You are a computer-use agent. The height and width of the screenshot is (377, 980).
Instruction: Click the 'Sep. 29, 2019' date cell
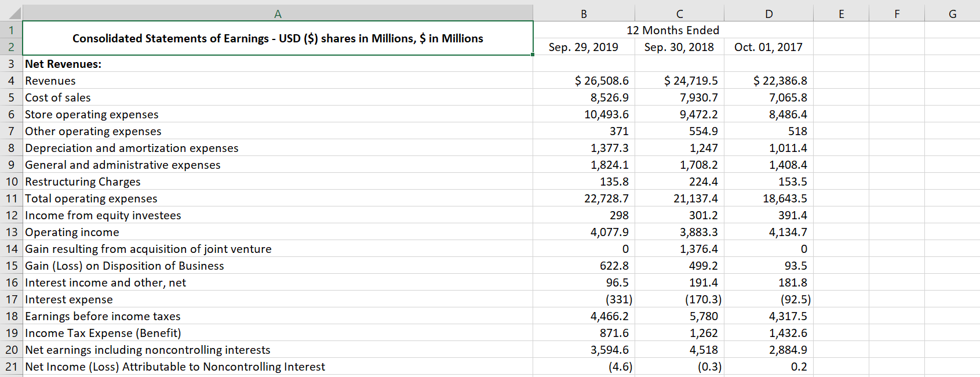pyautogui.click(x=584, y=47)
